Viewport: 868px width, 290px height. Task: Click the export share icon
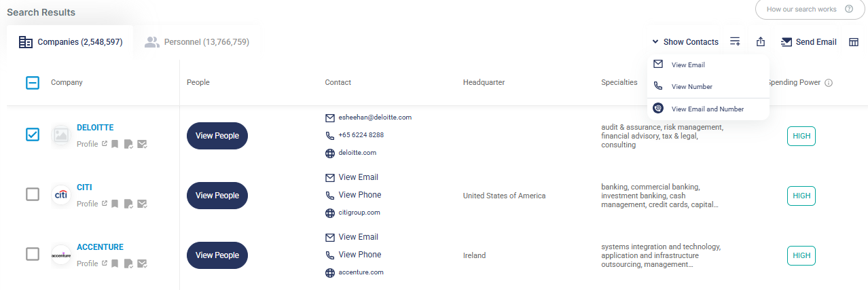[761, 42]
